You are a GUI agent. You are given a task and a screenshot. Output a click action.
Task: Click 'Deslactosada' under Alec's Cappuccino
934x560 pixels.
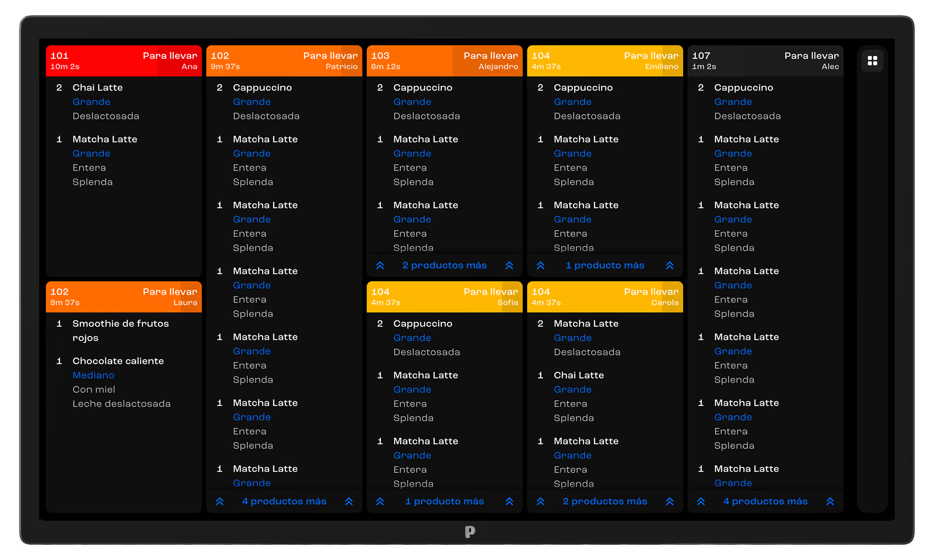(x=747, y=116)
